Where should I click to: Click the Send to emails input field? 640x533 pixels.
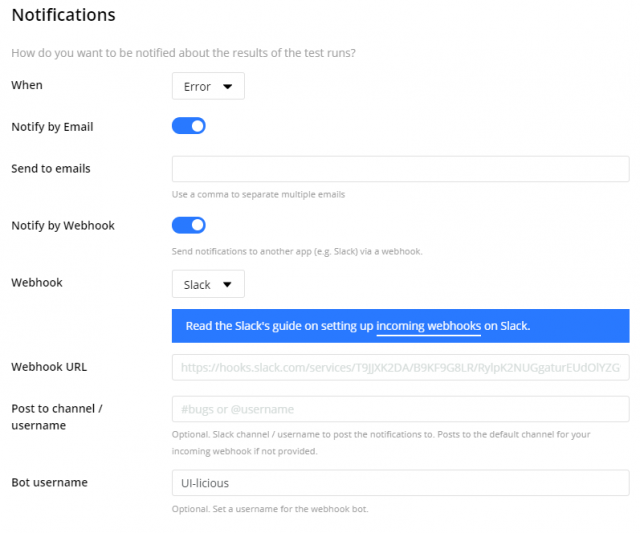pos(400,169)
